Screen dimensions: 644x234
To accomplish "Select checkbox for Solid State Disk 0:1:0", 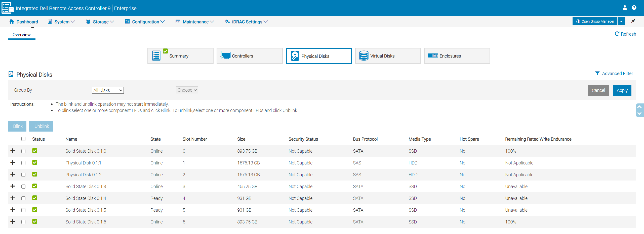I will click(x=23, y=151).
